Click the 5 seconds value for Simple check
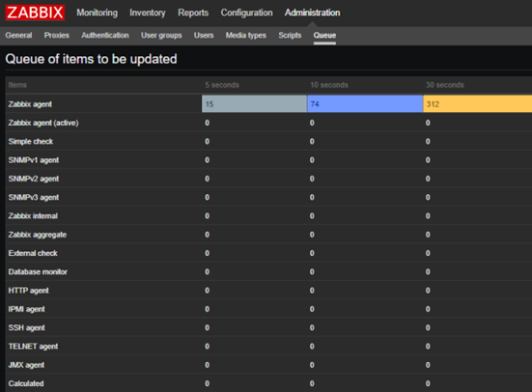 207,142
